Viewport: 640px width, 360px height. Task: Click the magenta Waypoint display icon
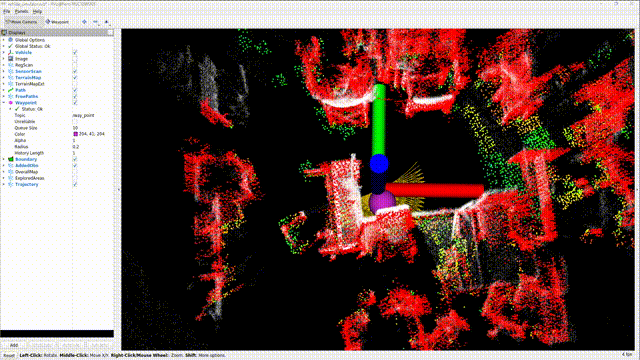(x=11, y=103)
